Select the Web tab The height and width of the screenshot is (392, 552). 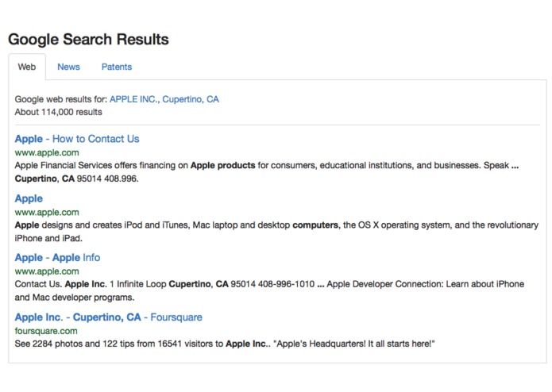pyautogui.click(x=27, y=67)
